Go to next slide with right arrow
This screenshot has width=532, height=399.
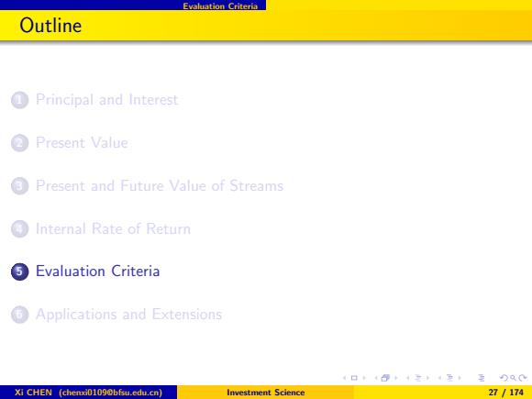point(364,378)
